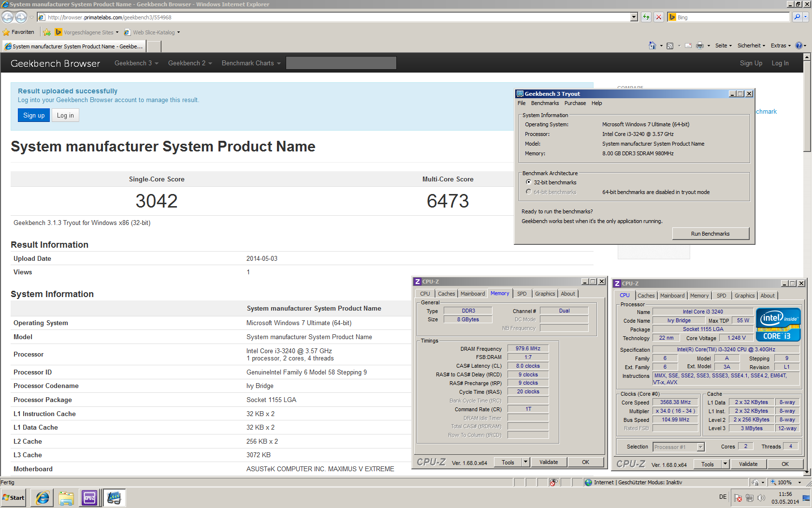Open the Purchase menu in Geekbench
The height and width of the screenshot is (508, 812).
click(x=575, y=103)
